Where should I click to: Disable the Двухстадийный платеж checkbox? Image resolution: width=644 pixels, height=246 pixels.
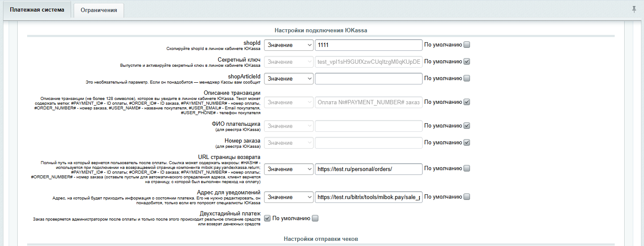pyautogui.click(x=267, y=218)
